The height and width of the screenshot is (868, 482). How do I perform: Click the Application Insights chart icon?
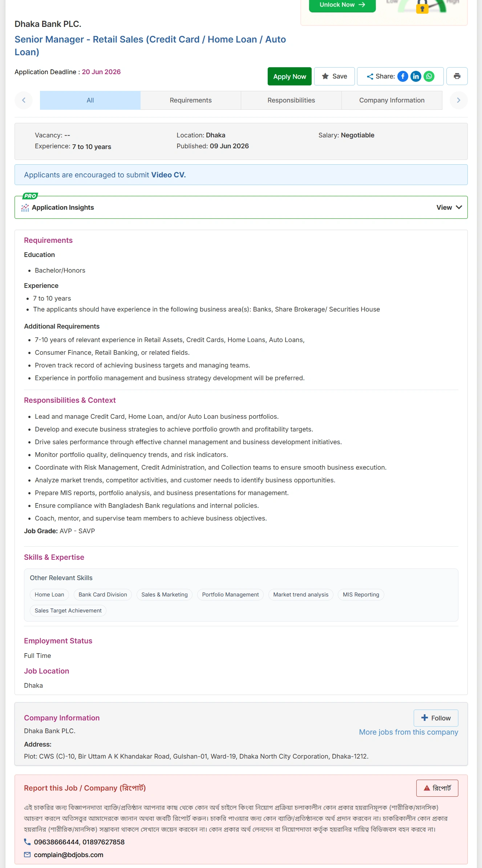pos(25,208)
